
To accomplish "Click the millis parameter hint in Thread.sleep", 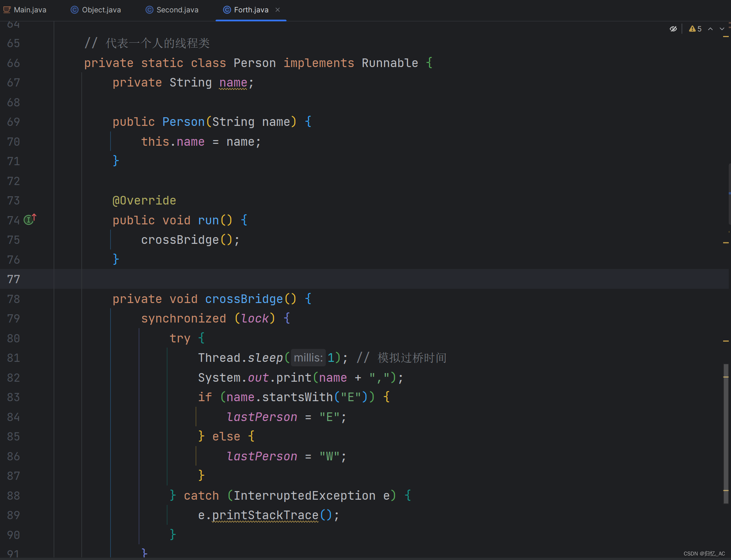I will pyautogui.click(x=308, y=358).
